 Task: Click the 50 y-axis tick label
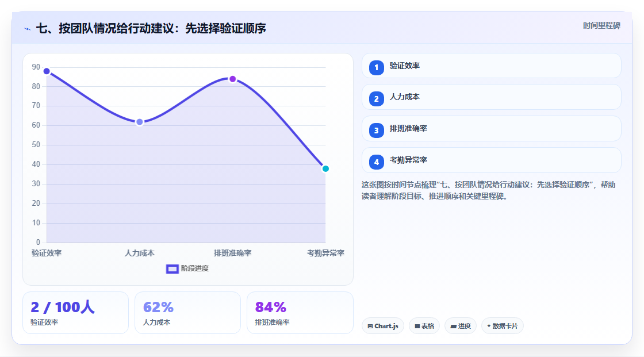tap(36, 145)
